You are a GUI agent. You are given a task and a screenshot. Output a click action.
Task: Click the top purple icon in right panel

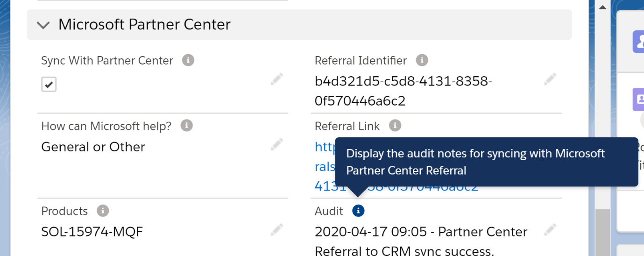pyautogui.click(x=638, y=41)
